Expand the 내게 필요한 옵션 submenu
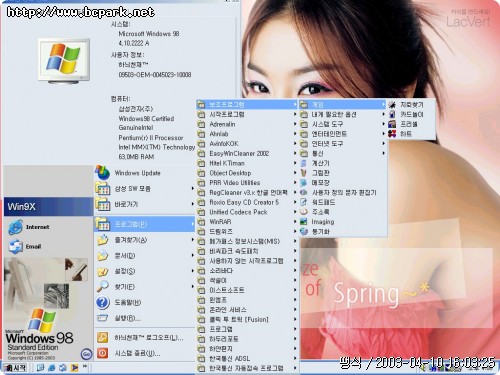The height and width of the screenshot is (375, 500). click(x=343, y=114)
